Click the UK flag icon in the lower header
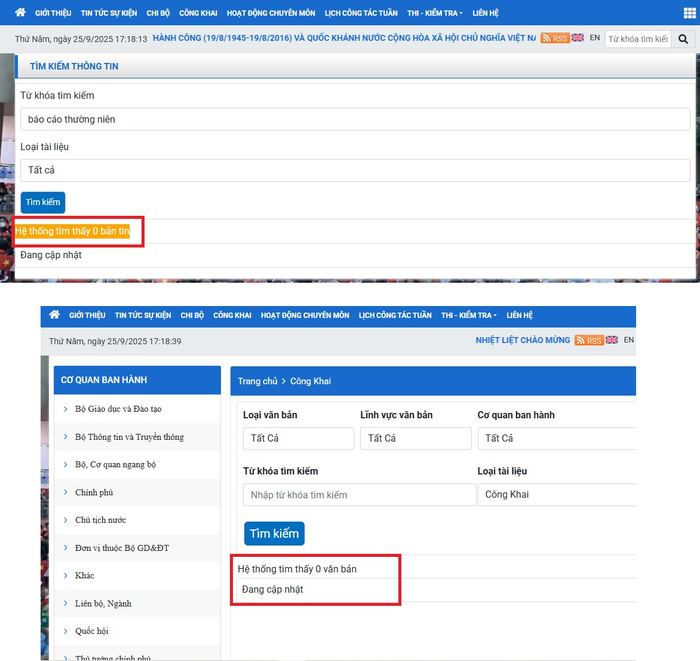This screenshot has width=700, height=661. [611, 340]
